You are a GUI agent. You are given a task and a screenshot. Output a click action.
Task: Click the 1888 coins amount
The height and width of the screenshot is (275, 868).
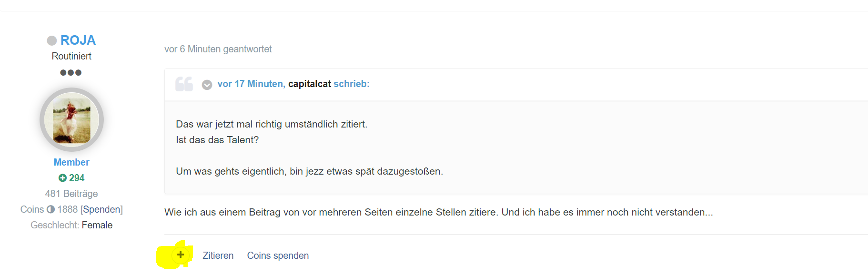coord(68,209)
